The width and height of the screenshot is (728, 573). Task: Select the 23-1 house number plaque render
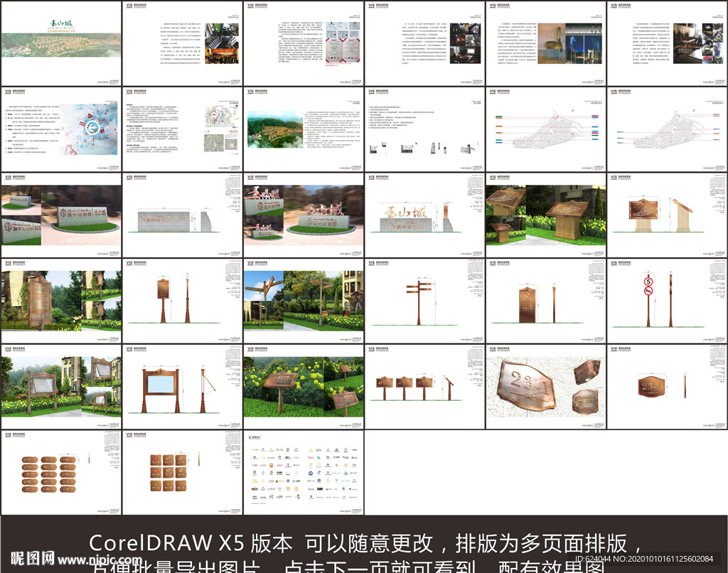[545, 387]
